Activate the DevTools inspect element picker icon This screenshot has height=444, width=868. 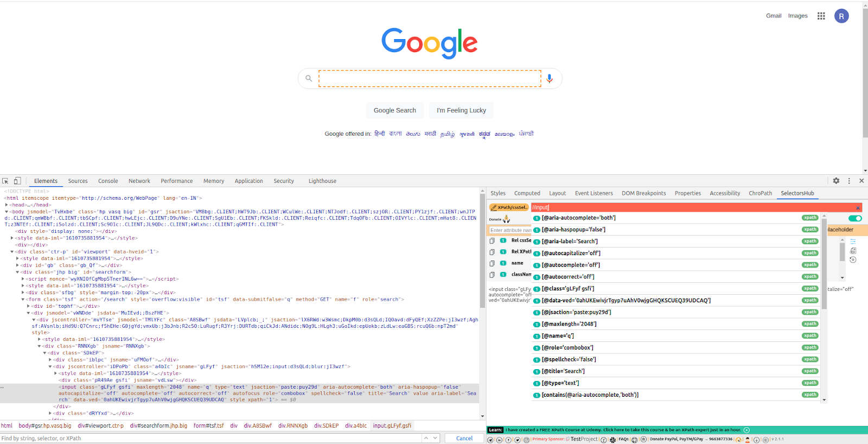(x=5, y=181)
